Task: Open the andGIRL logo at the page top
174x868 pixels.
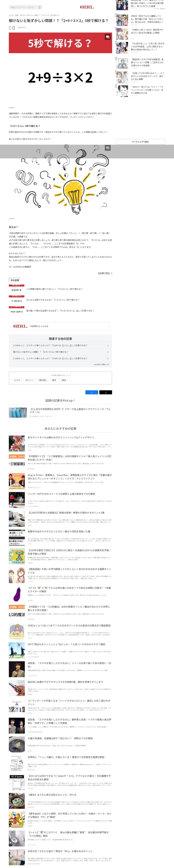Action: (87, 7)
